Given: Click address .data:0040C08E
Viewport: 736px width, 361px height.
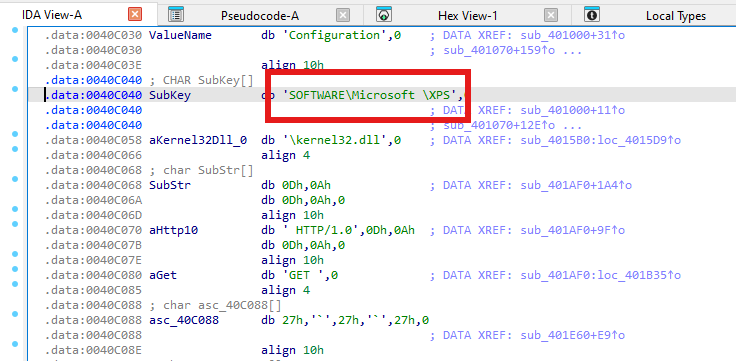Looking at the screenshot, I should 93,351.
